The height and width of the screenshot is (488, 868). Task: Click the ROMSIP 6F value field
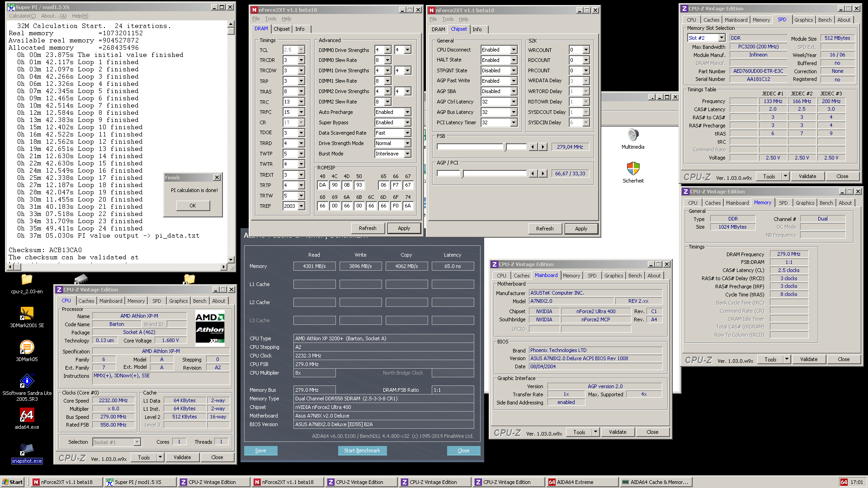point(396,206)
